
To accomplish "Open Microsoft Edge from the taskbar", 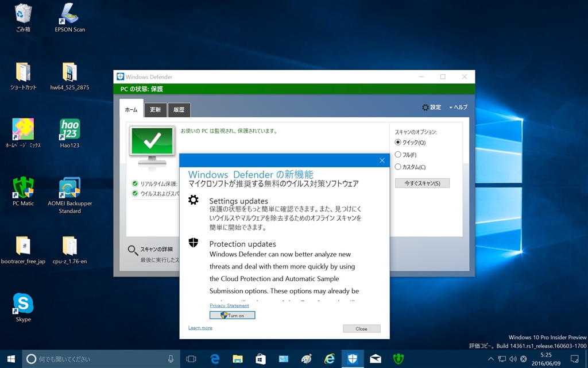I will pos(215,359).
